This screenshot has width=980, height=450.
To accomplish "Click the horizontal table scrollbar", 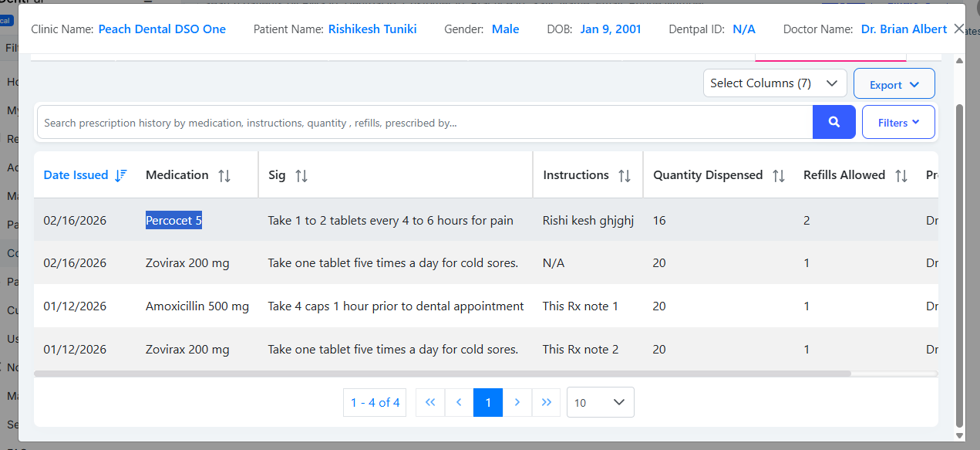I will tap(442, 374).
